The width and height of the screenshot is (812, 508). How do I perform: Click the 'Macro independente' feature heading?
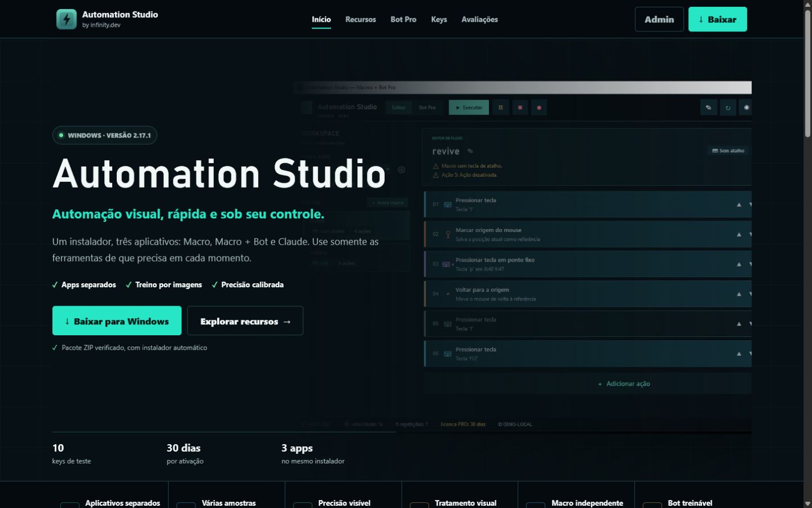[587, 503]
